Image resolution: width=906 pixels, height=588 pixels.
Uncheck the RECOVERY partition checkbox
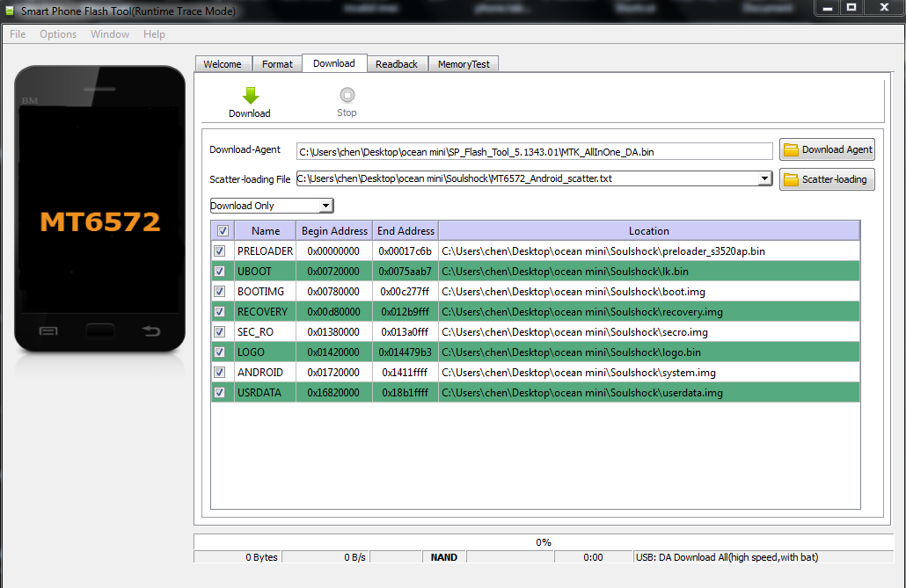[220, 312]
